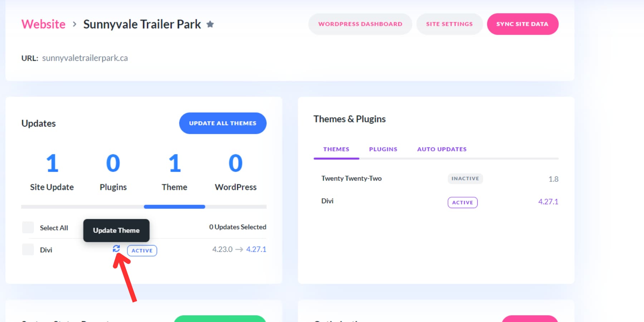The height and width of the screenshot is (322, 644).
Task: Open the Website breadcrumb link
Action: pyautogui.click(x=43, y=24)
